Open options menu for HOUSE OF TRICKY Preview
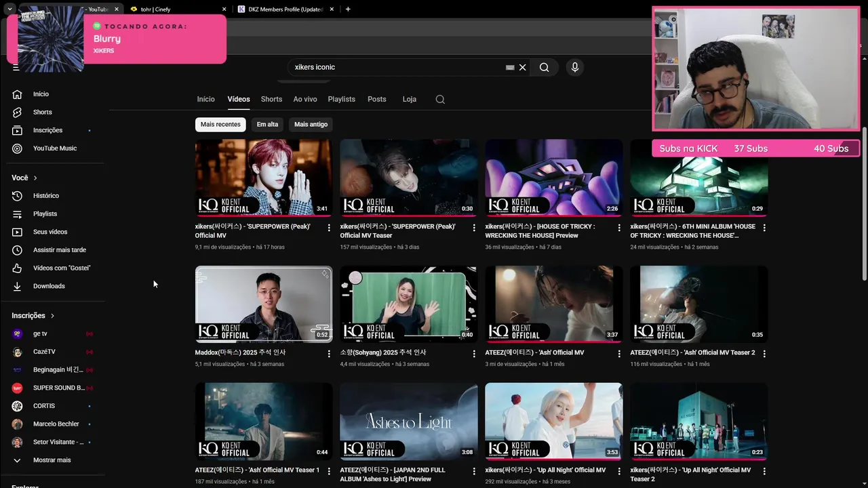This screenshot has width=868, height=488. coord(619,228)
